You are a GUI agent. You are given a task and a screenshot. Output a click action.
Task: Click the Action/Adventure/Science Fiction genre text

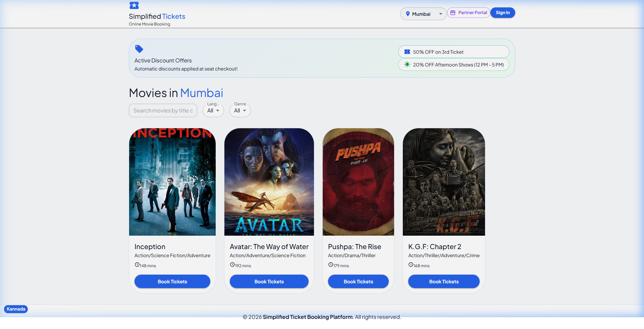268,255
